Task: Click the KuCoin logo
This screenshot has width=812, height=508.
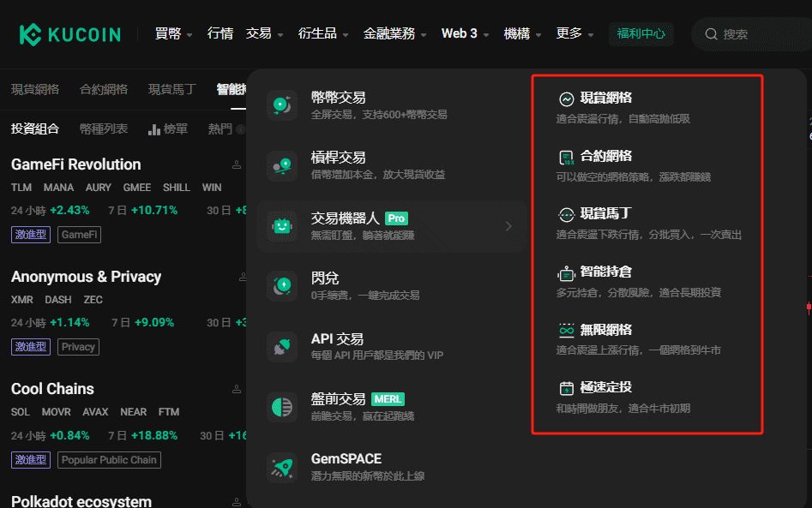Action: (x=70, y=34)
